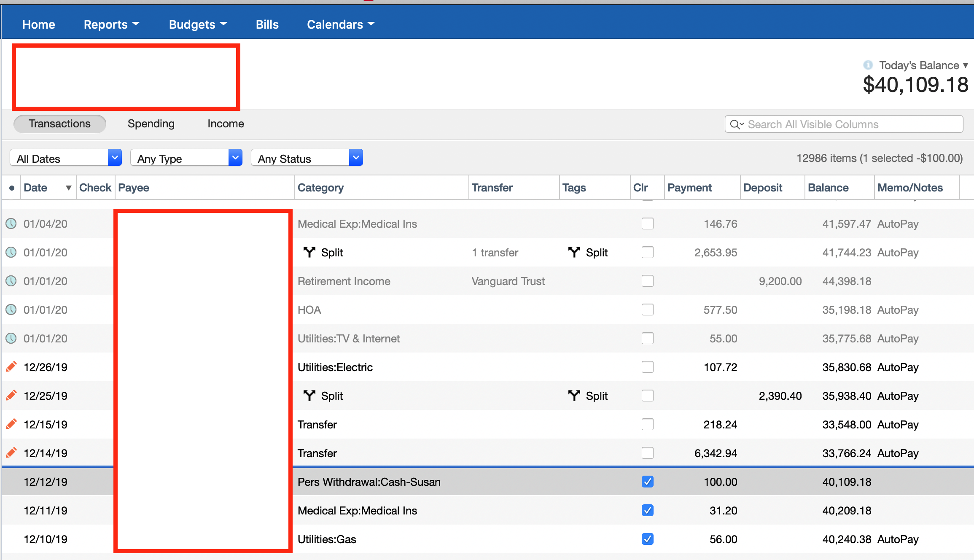Click the Search All Visible Columns input field
The width and height of the screenshot is (974, 560).
click(x=844, y=124)
